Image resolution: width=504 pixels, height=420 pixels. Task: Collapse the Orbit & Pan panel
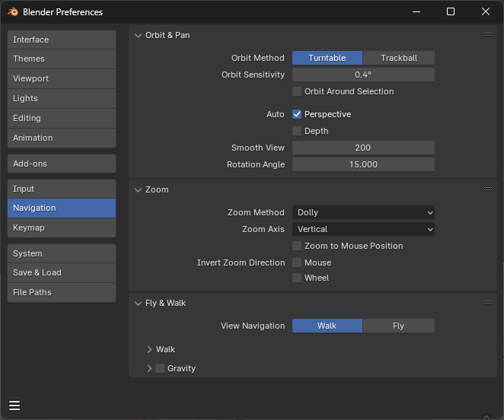(x=139, y=35)
